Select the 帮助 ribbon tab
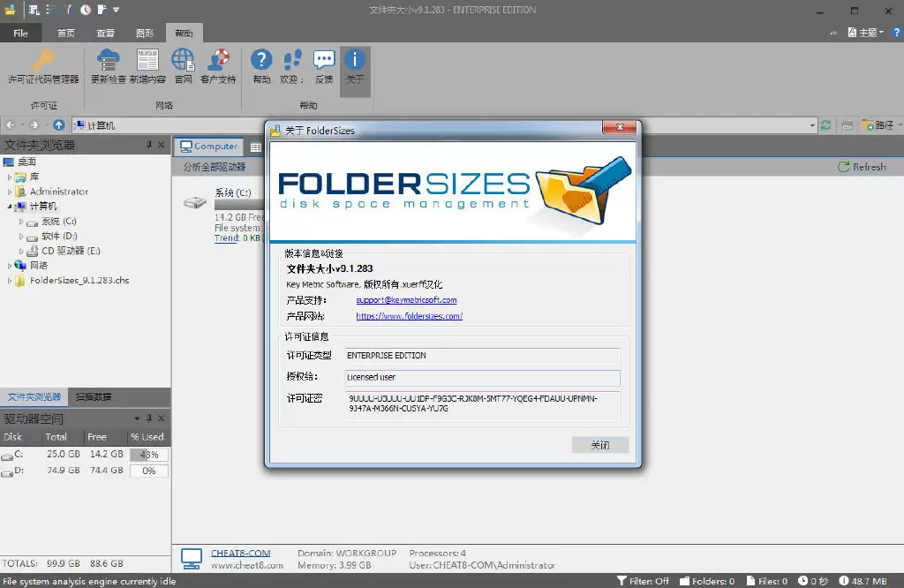This screenshot has height=588, width=904. [x=184, y=33]
